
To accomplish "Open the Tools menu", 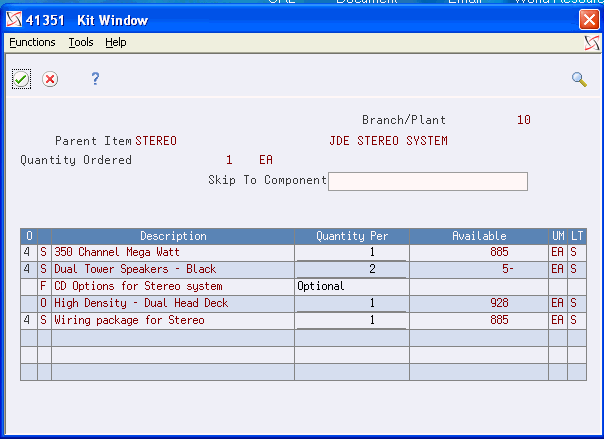I will [x=81, y=42].
